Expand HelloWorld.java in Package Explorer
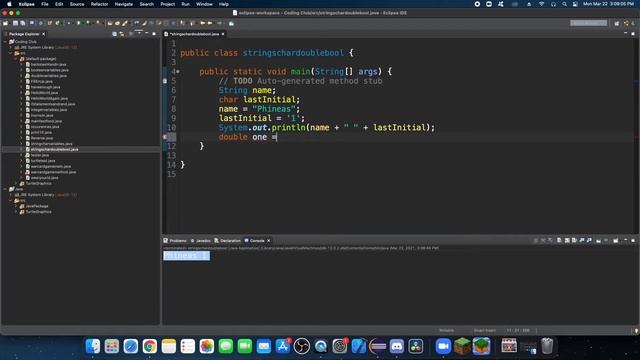Screen dimensions: 640x360 point(21,93)
